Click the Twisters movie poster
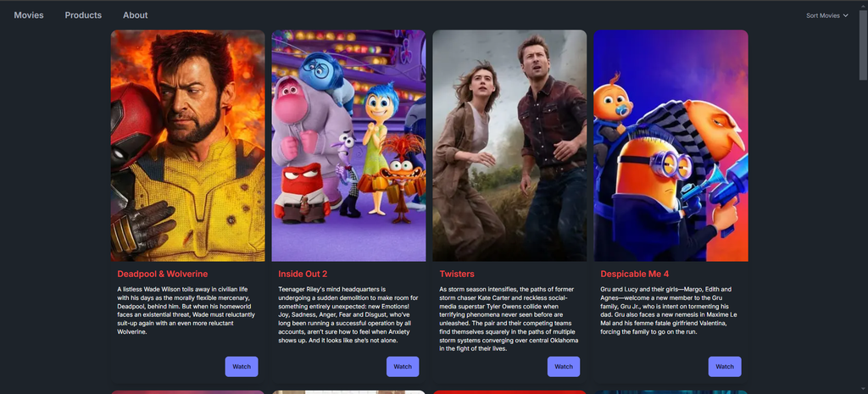This screenshot has width=868, height=394. pyautogui.click(x=509, y=146)
